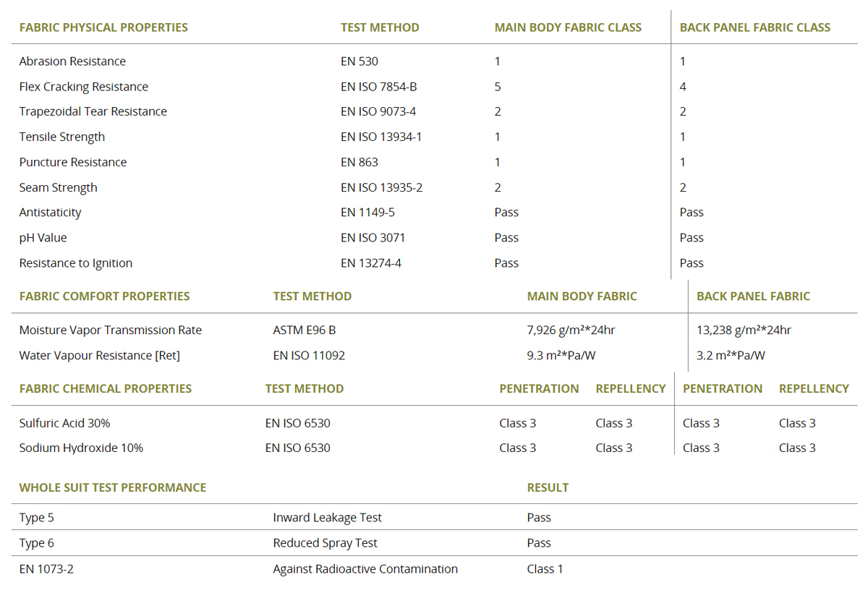This screenshot has height=593, width=868.
Task: Select the Inward Leakage Test cell
Action: [328, 518]
